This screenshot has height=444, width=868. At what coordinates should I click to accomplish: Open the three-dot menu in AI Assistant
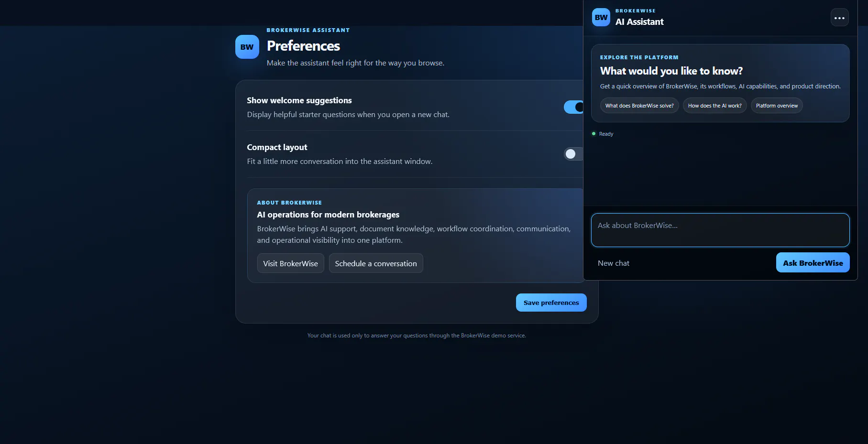click(x=839, y=18)
